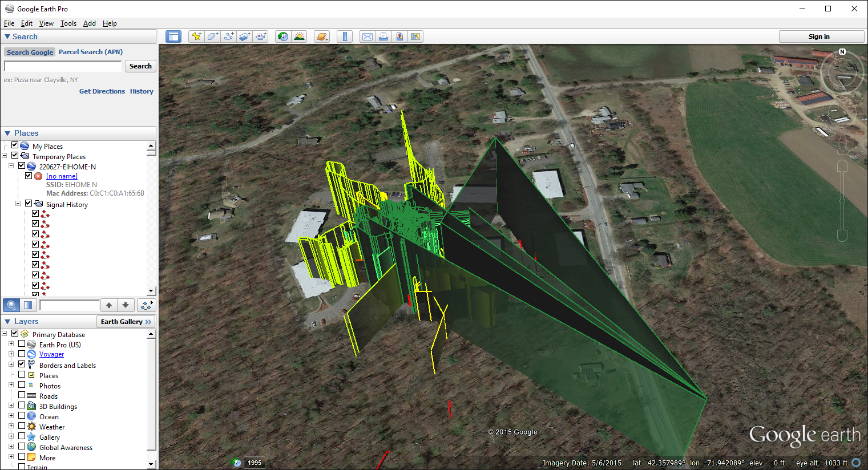The width and height of the screenshot is (868, 470).
Task: Move selected place up with arrow
Action: click(x=109, y=305)
